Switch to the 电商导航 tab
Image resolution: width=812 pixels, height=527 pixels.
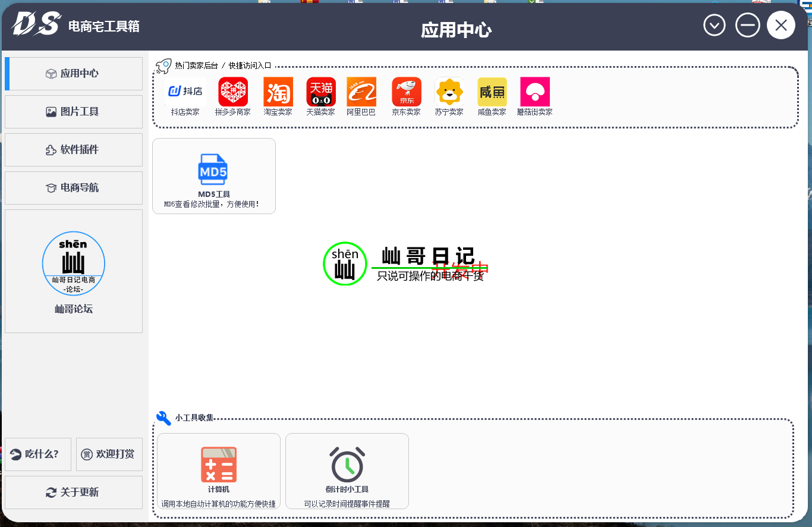tap(74, 188)
